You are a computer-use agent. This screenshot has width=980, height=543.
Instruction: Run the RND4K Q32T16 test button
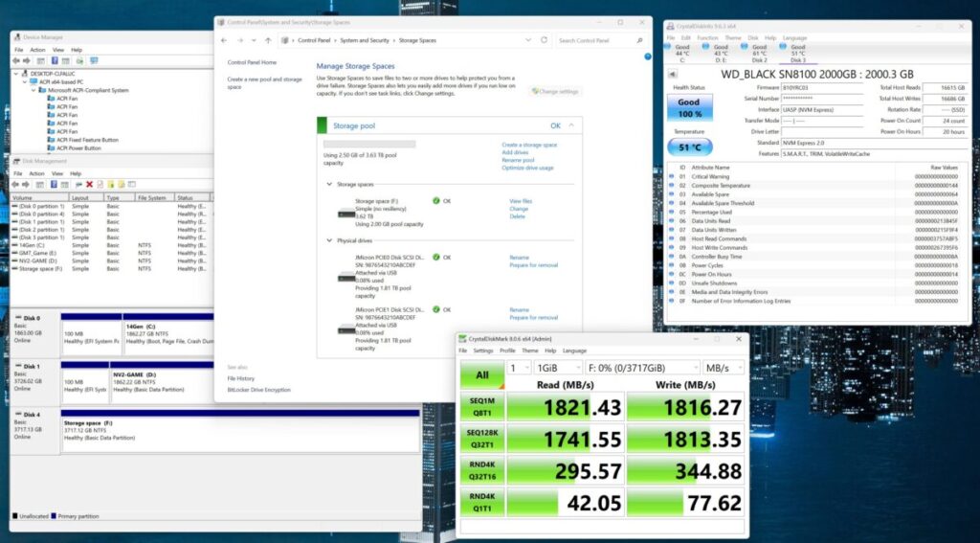482,470
